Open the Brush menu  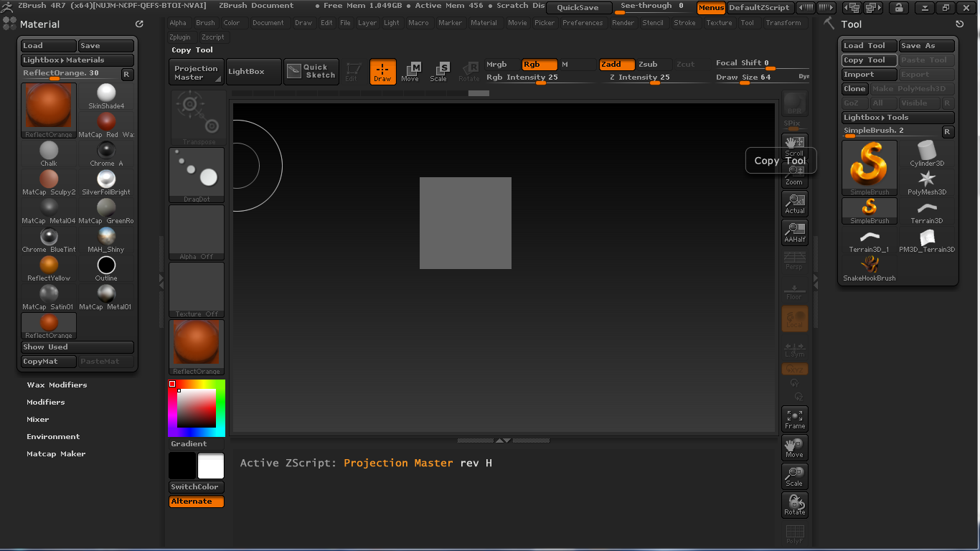pyautogui.click(x=205, y=23)
